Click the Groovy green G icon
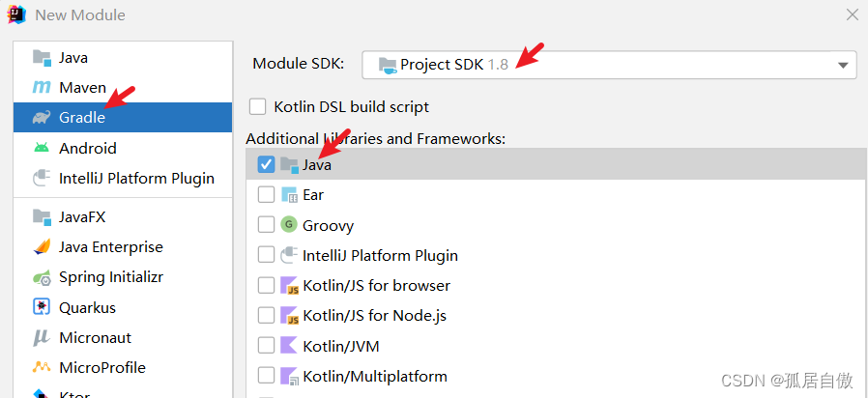This screenshot has height=398, width=868. [288, 225]
